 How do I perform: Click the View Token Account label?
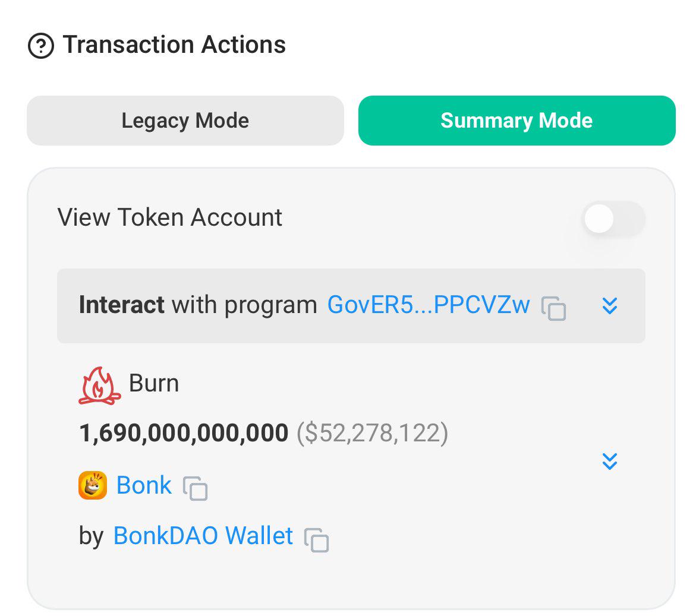pos(169,217)
